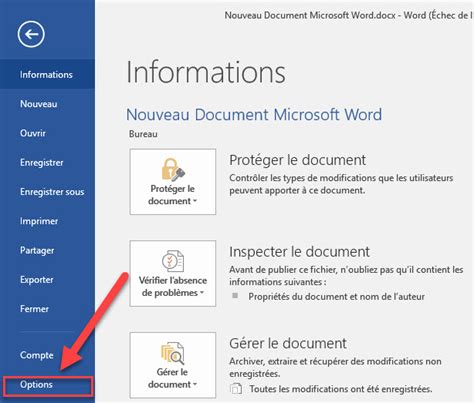
Task: Open the Imprimer page
Action: pyautogui.click(x=47, y=221)
